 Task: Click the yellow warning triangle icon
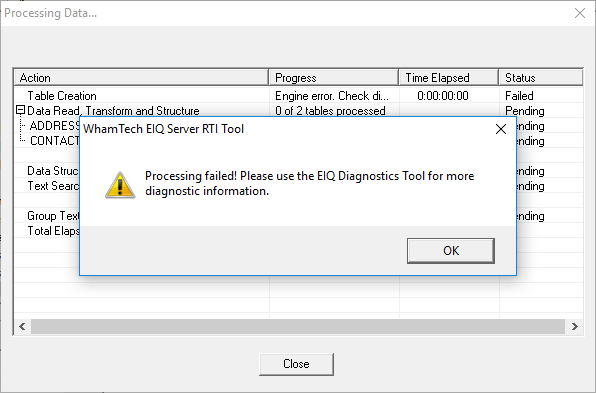click(x=120, y=185)
